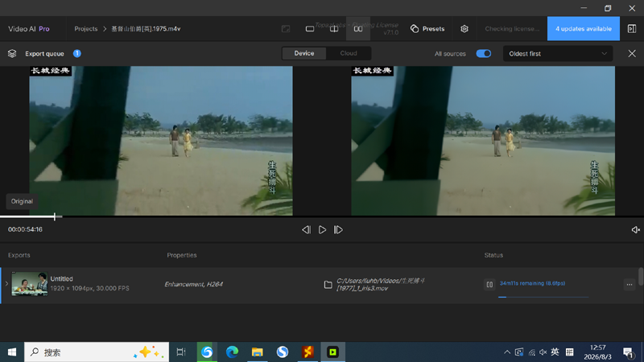Step forward one frame
The width and height of the screenshot is (644, 362).
point(338,230)
